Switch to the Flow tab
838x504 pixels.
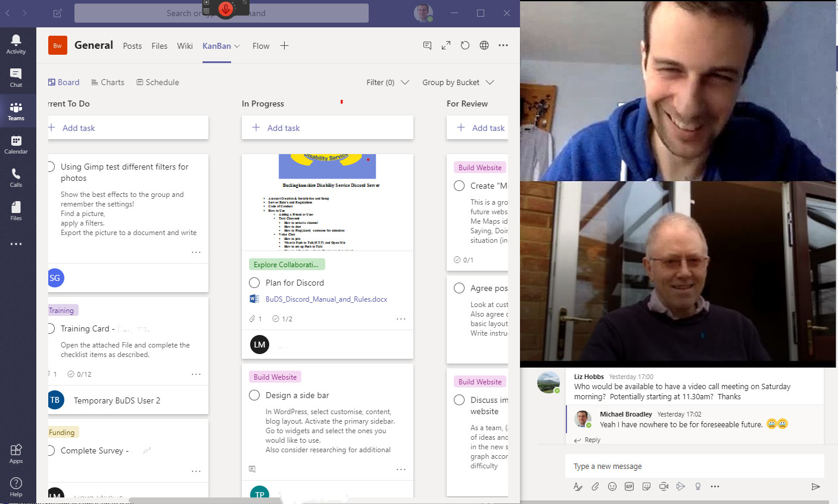[261, 46]
